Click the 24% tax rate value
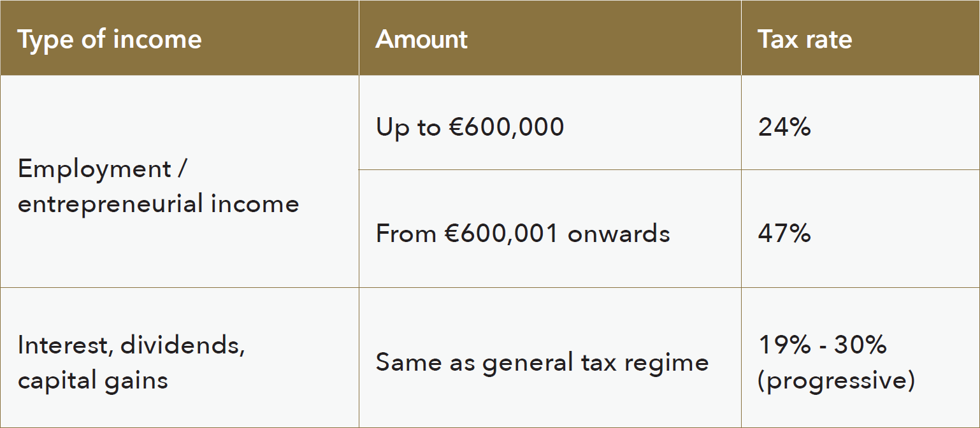Viewport: 980px width, 428px height. tap(784, 127)
